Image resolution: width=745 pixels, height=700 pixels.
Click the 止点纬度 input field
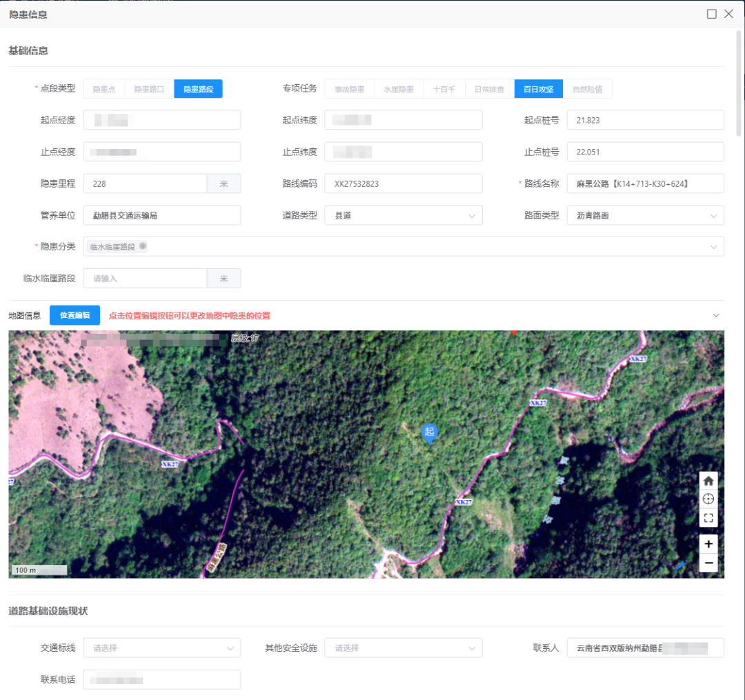[x=404, y=152]
